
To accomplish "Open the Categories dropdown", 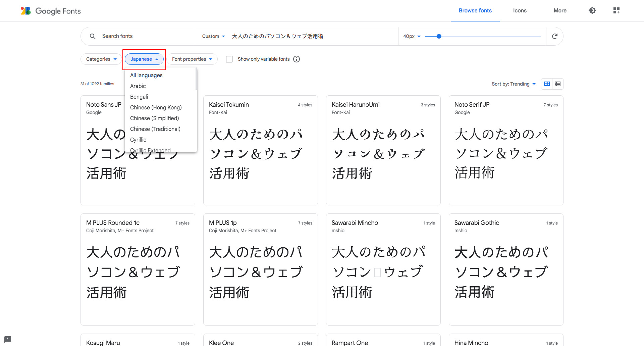I will [101, 59].
